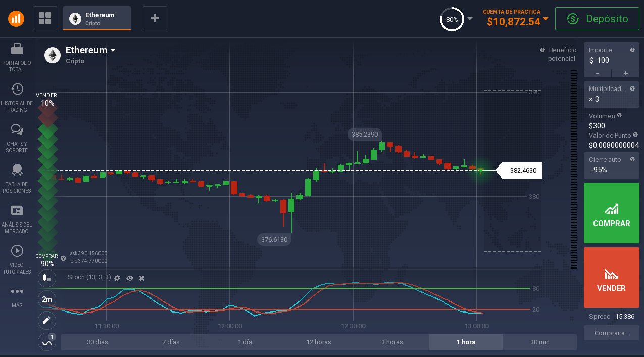644x357 pixels.
Task: Switch chart range to 30 días
Action: click(97, 342)
